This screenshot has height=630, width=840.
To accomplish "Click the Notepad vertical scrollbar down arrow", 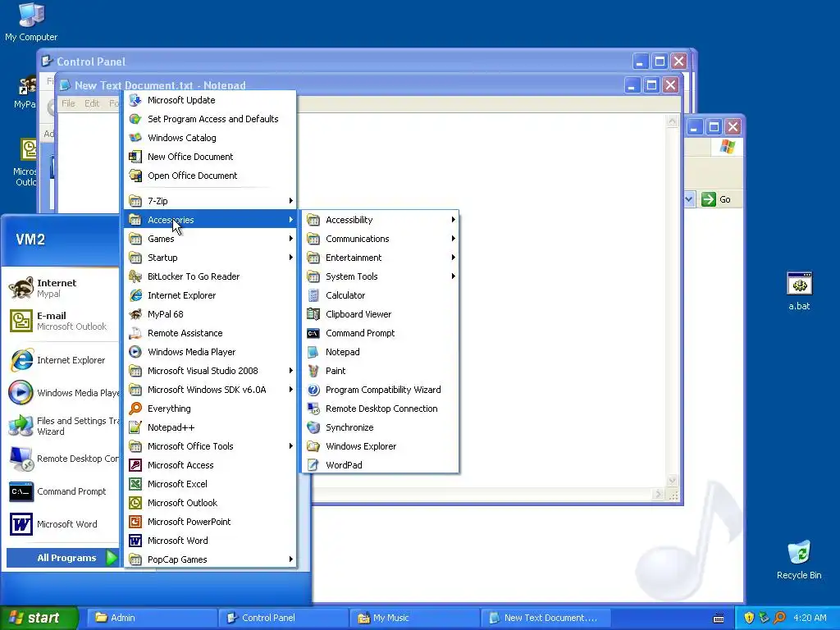I will pos(672,481).
